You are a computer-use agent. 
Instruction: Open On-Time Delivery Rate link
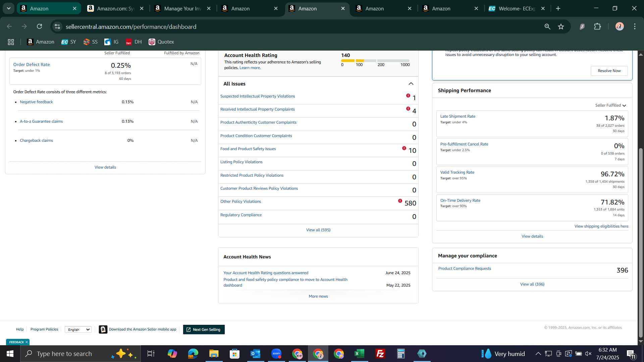460,200
